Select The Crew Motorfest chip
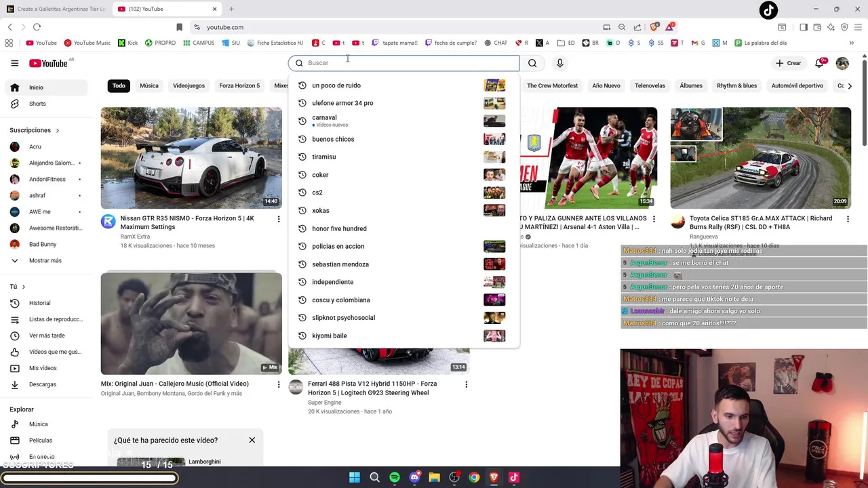This screenshot has width=868, height=488. point(553,86)
